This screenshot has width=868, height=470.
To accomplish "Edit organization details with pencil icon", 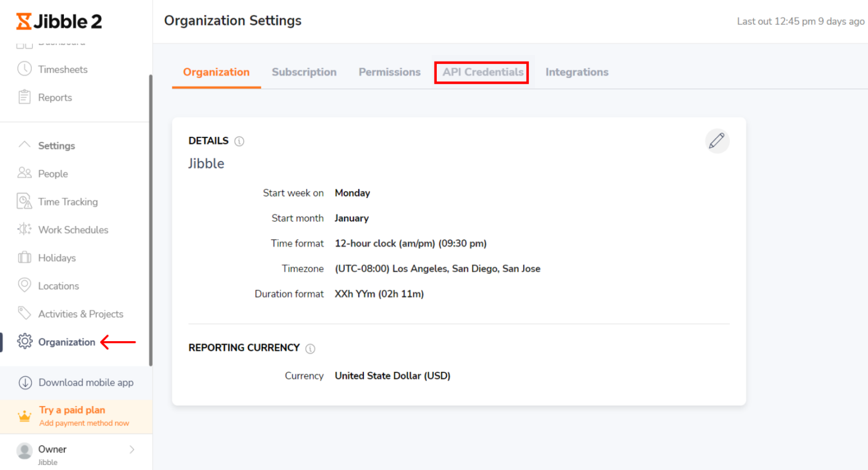I will point(717,141).
